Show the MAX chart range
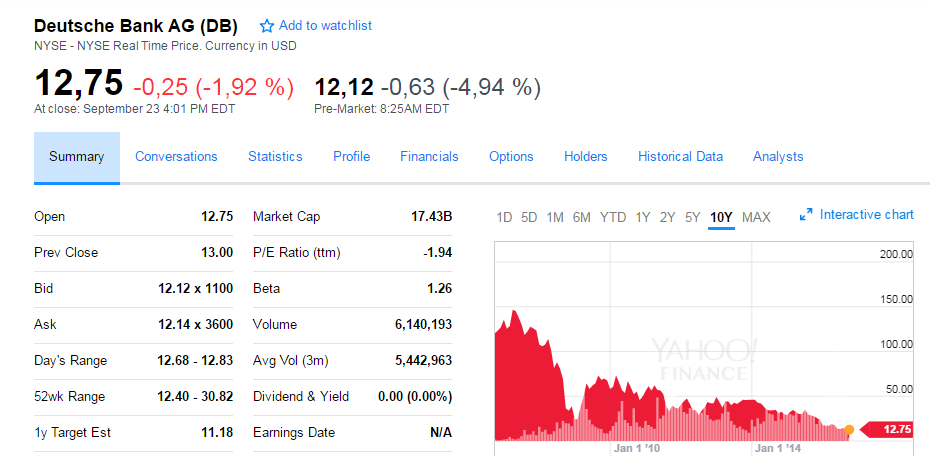This screenshot has width=930, height=464. tap(756, 217)
